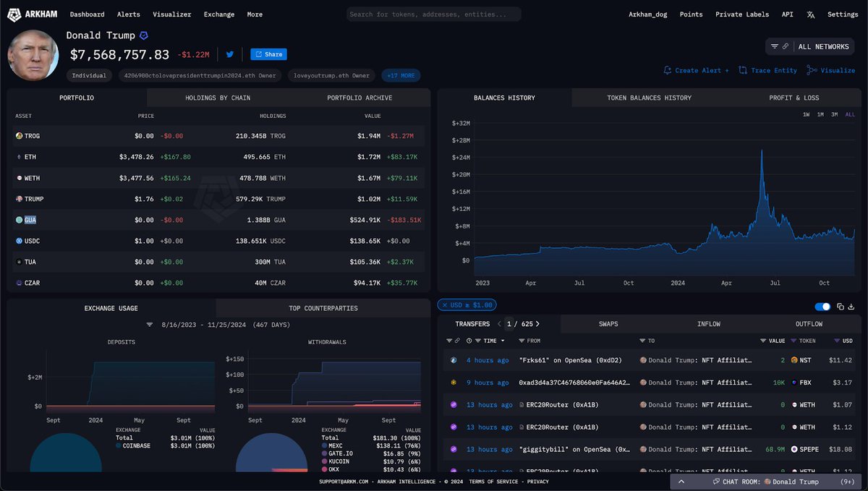Open the Inflow tab
The width and height of the screenshot is (868, 491).
tap(709, 324)
